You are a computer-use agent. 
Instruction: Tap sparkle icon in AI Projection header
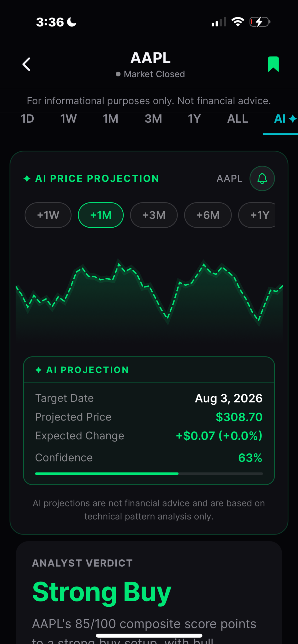point(39,370)
